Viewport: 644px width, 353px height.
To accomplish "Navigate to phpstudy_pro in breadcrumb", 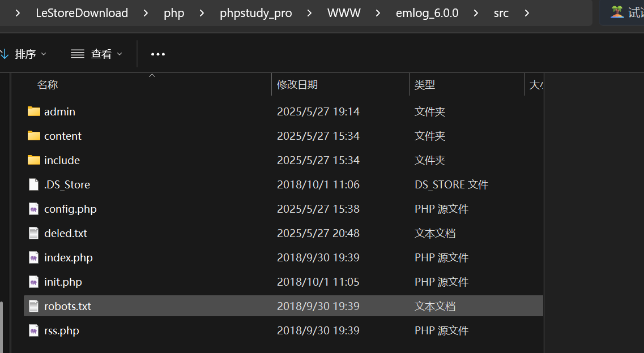I will coord(256,13).
